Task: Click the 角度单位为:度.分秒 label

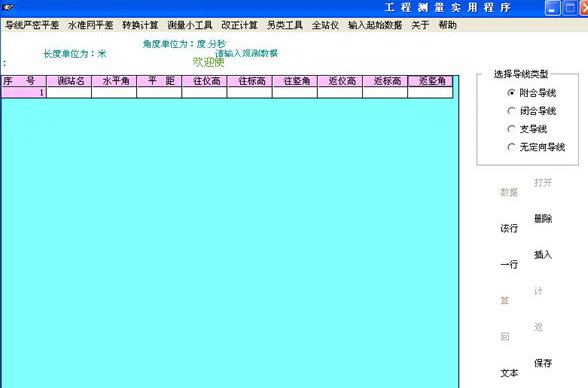Action: coord(184,44)
